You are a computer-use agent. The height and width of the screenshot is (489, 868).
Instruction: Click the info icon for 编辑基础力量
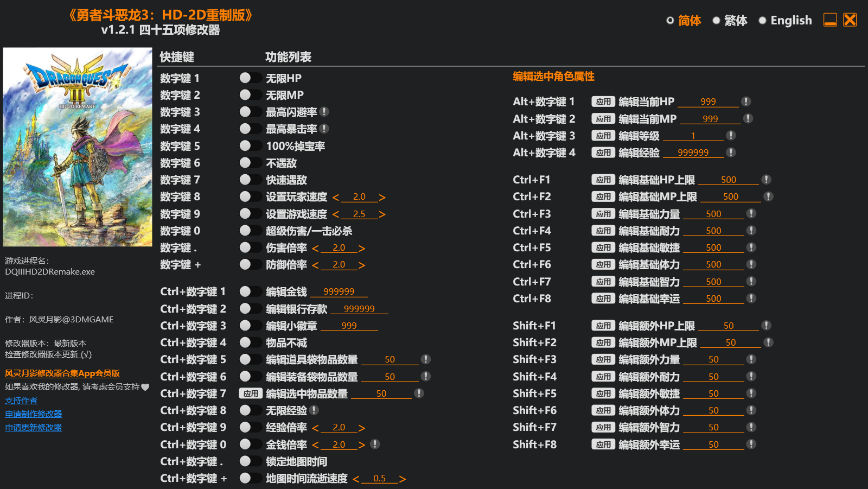click(751, 213)
